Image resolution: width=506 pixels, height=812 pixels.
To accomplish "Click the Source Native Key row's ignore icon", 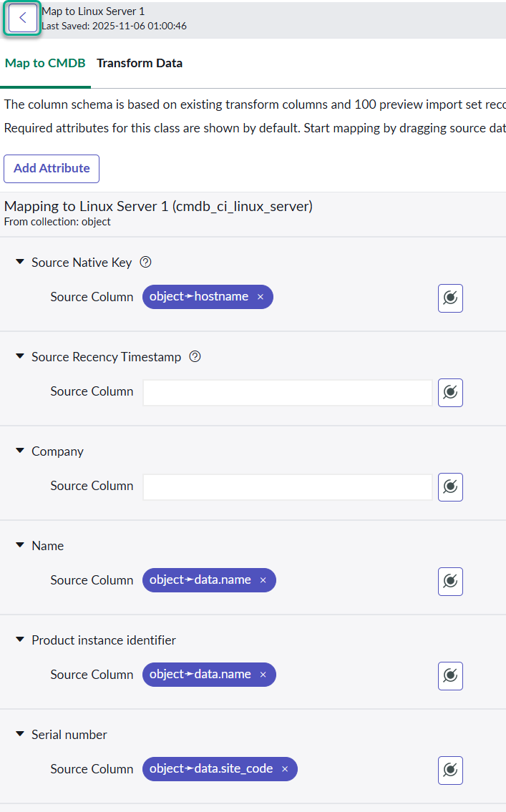I will [450, 298].
